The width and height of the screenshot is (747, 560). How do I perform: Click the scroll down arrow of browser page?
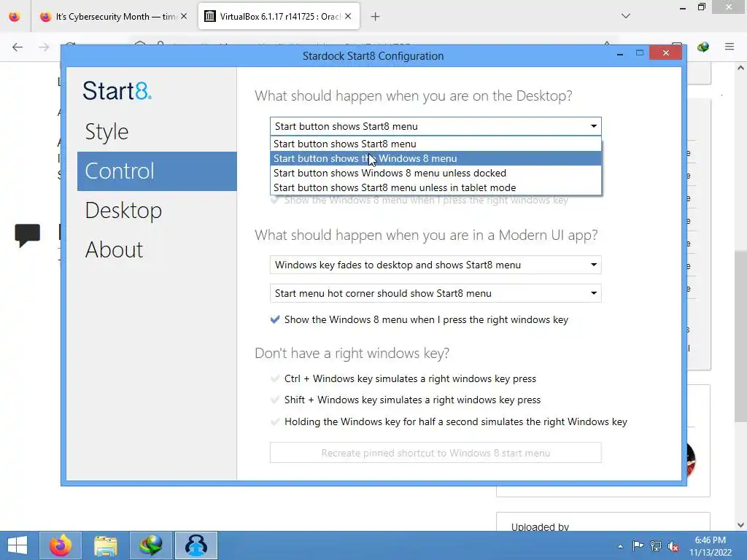point(740,525)
